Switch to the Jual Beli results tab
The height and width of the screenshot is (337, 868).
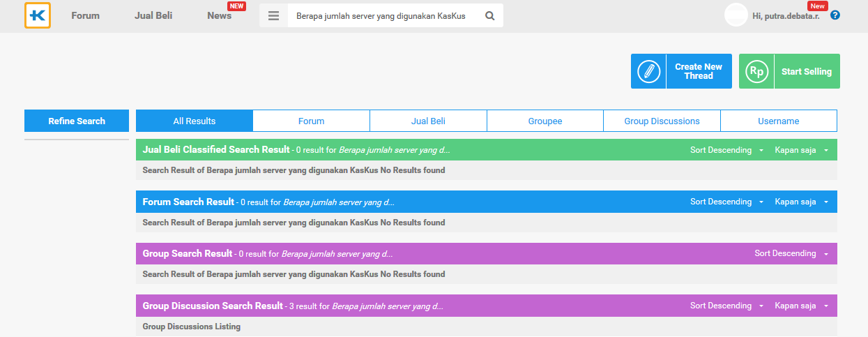click(x=429, y=121)
